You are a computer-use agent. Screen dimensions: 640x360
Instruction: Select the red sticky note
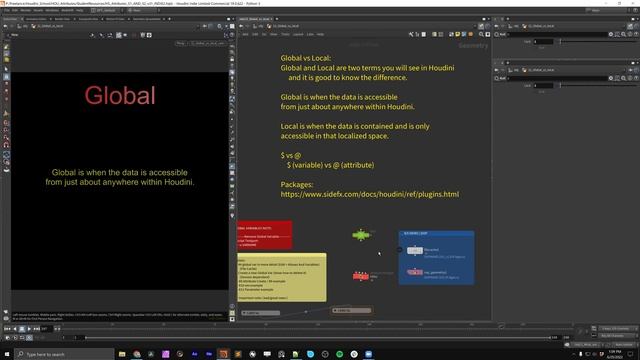pyautogui.click(x=264, y=235)
